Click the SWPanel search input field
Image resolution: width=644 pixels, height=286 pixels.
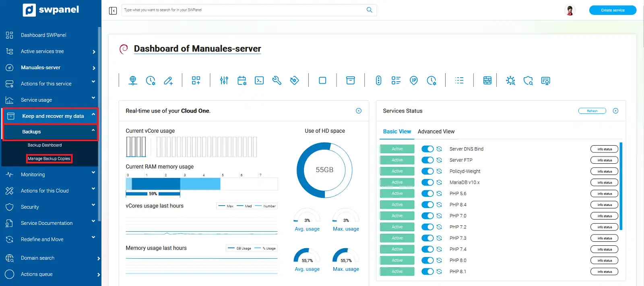point(242,10)
